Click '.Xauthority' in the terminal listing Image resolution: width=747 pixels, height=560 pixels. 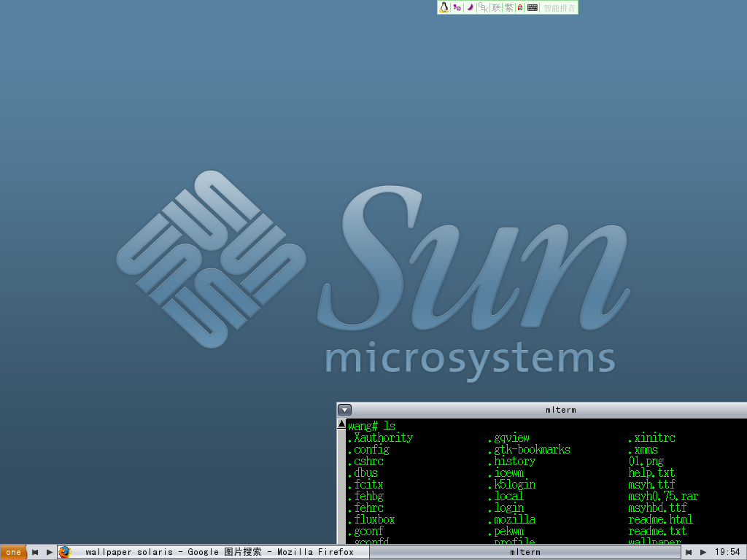click(380, 437)
